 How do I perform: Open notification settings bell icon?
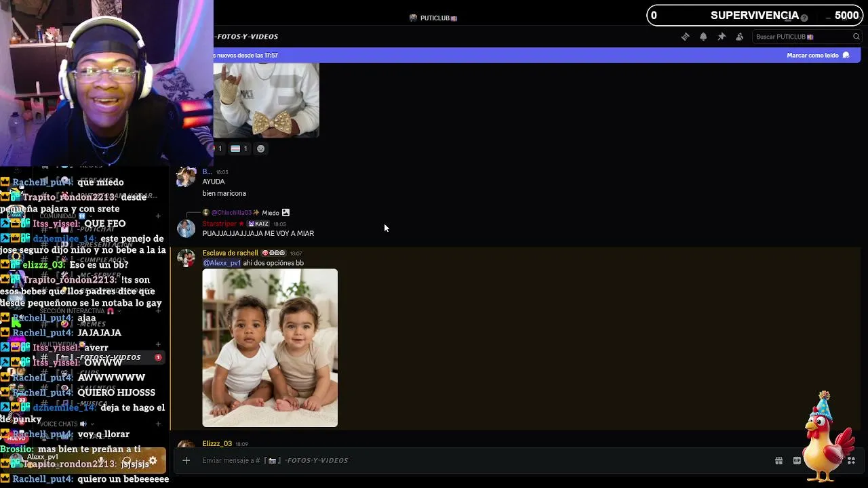(x=703, y=37)
